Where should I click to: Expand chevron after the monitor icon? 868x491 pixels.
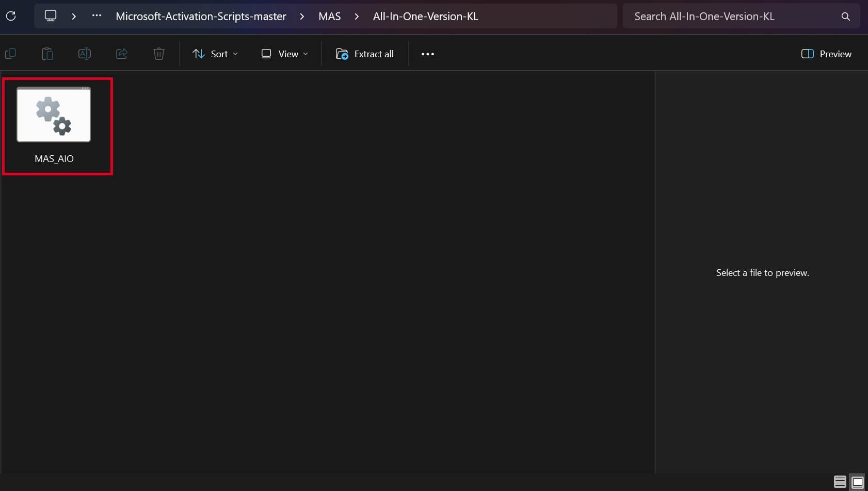tap(74, 16)
